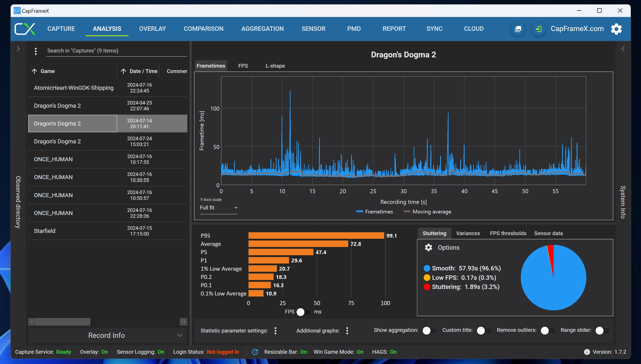Open the SYNC tab

(434, 29)
